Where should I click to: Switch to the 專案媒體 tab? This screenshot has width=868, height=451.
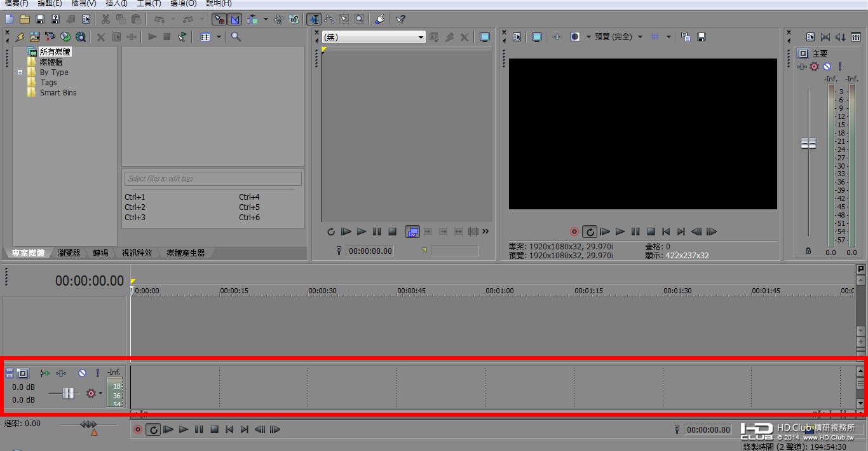tap(28, 253)
